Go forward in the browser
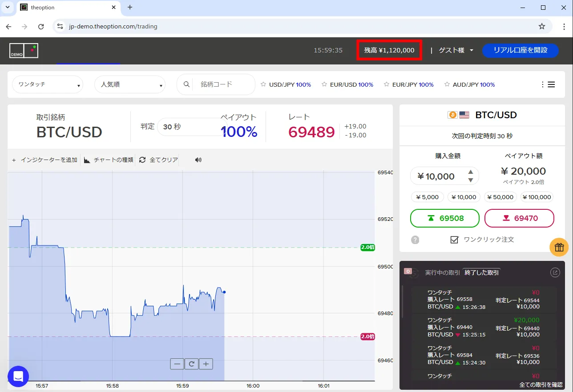The height and width of the screenshot is (392, 573). 24,27
